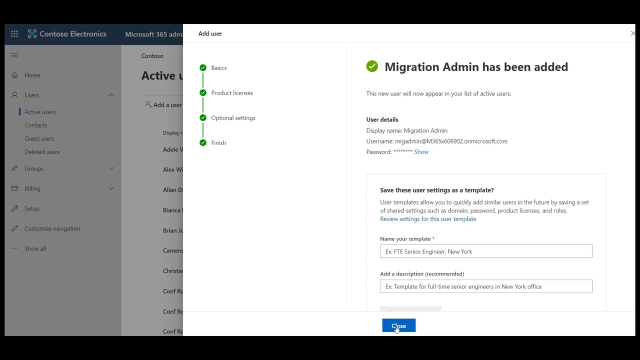Toggle the hamburger navigation menu icon
Image resolution: width=640 pixels, height=360 pixels.
(x=15, y=55)
